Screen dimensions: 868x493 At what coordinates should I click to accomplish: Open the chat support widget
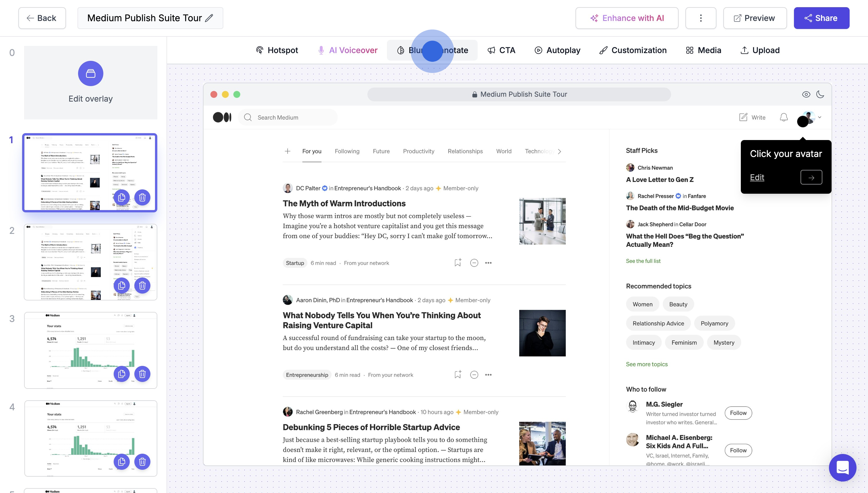click(x=842, y=467)
